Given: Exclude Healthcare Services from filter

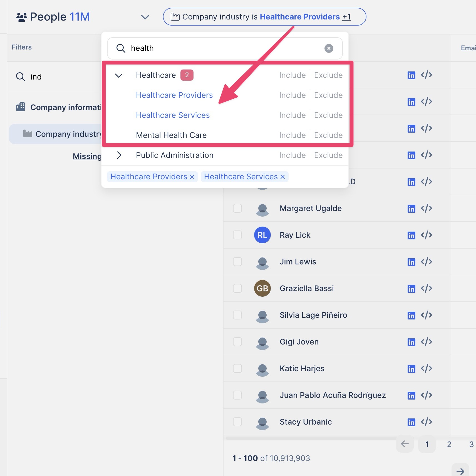Looking at the screenshot, I should [328, 115].
